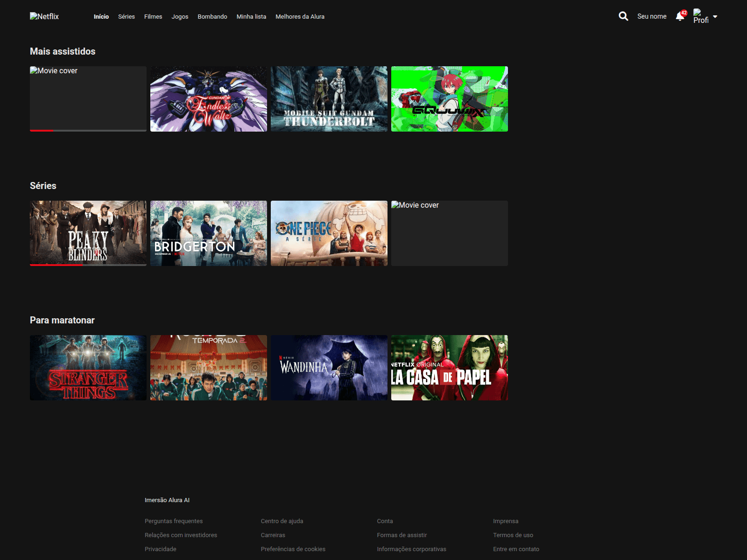Open the Wandinha cover
Viewport: 747px width, 560px height.
pyautogui.click(x=329, y=368)
